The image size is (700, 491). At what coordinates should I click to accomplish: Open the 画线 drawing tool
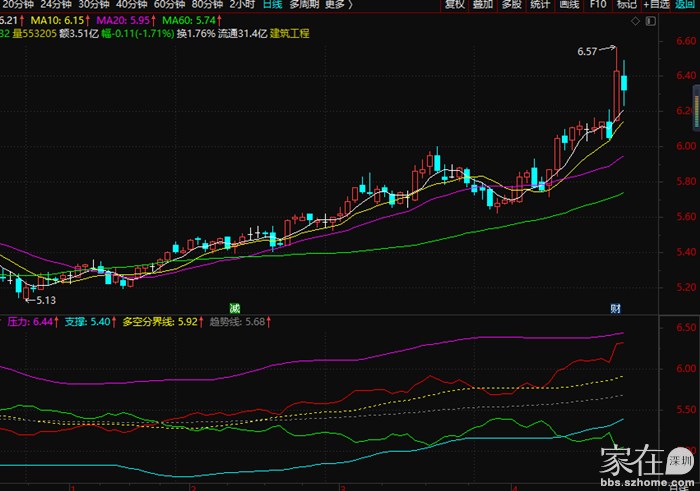(x=569, y=5)
